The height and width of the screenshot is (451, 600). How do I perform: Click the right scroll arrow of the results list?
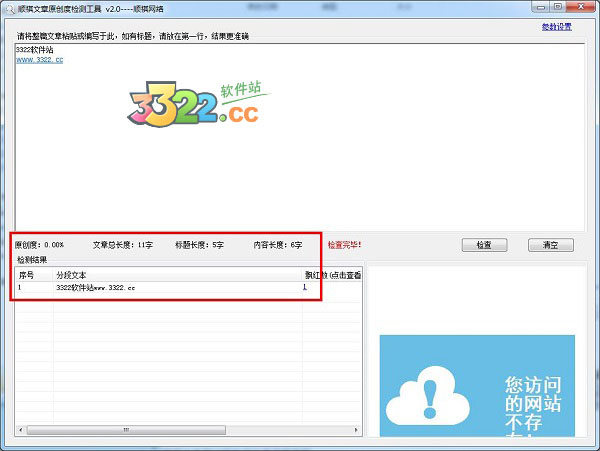point(356,430)
